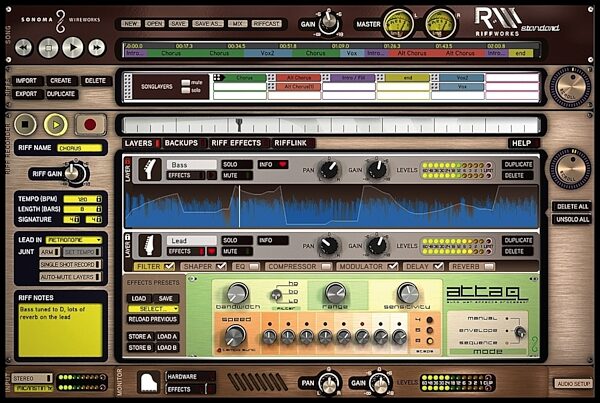Open the STEREO input dropdown
The image size is (600, 403).
[32, 378]
